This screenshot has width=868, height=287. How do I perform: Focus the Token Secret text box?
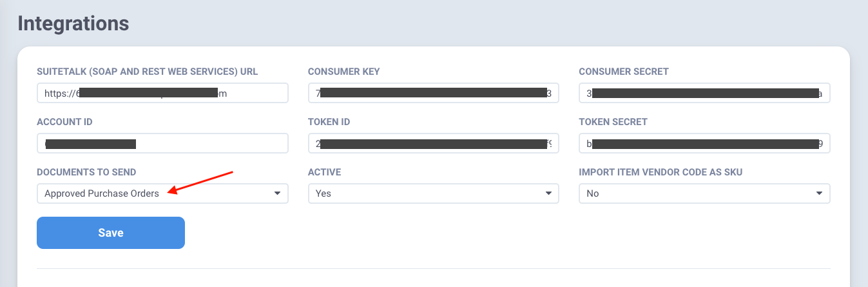coord(704,143)
